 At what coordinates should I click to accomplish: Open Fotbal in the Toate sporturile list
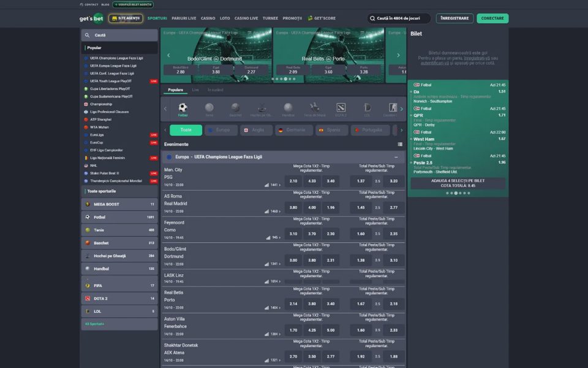[x=119, y=217]
